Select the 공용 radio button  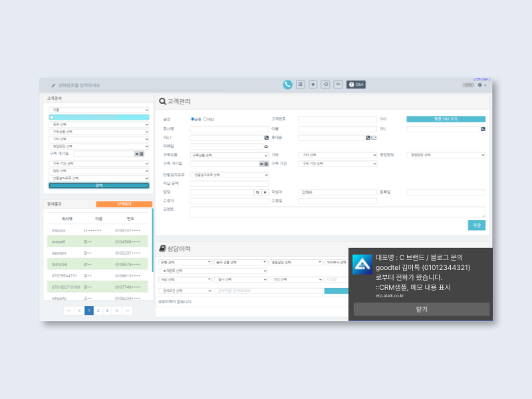point(193,119)
